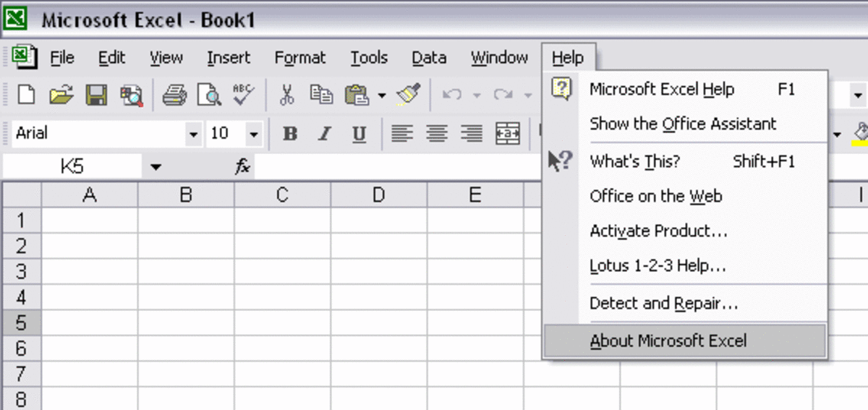Expand the Name Box dropdown arrow
This screenshot has height=410, width=868.
tap(156, 168)
